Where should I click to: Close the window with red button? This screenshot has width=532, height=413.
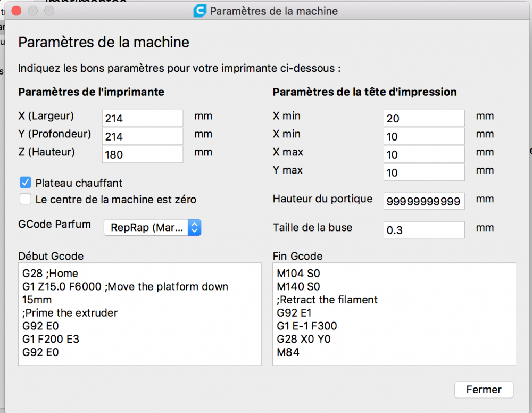[x=16, y=11]
